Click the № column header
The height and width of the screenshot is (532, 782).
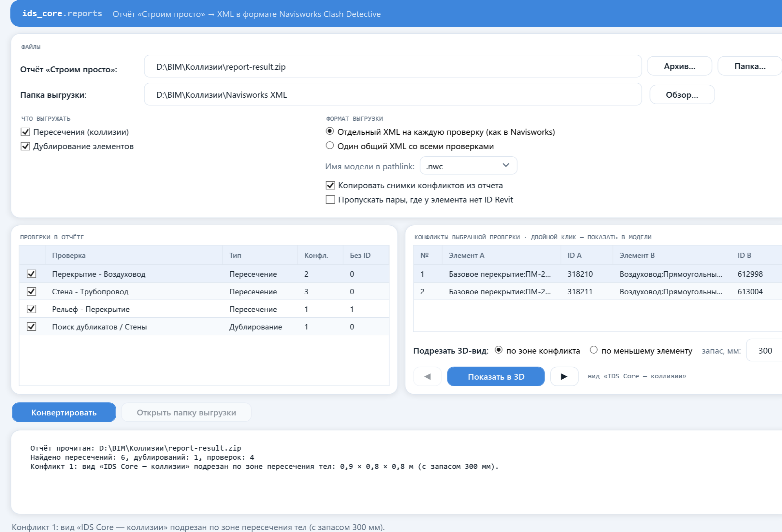428,255
